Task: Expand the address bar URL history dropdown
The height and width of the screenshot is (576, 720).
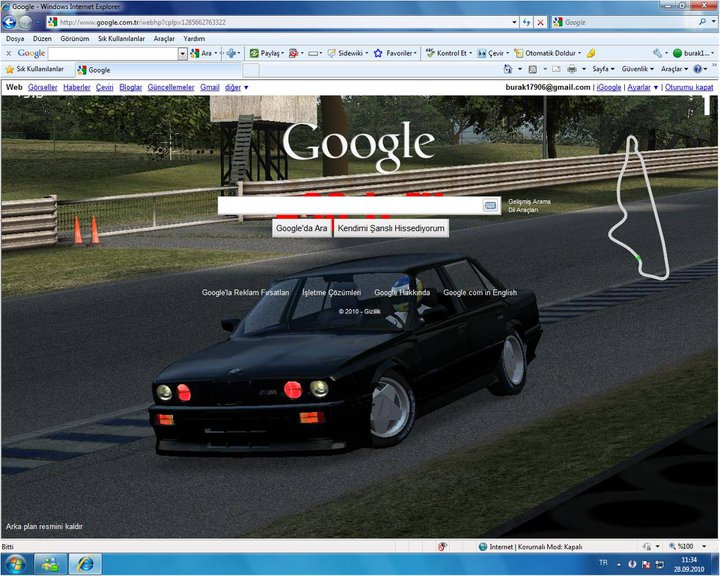Action: [514, 22]
